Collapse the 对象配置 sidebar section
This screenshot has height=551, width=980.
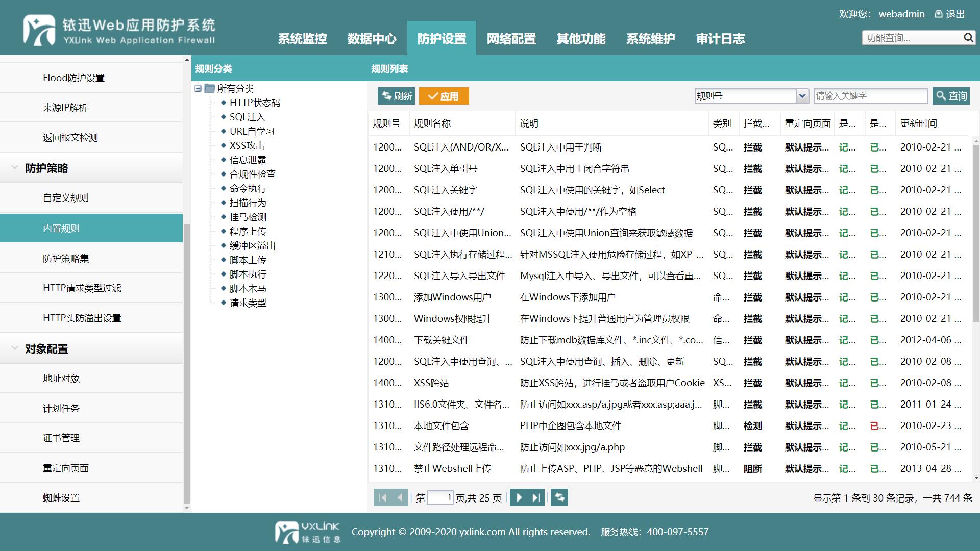click(15, 348)
